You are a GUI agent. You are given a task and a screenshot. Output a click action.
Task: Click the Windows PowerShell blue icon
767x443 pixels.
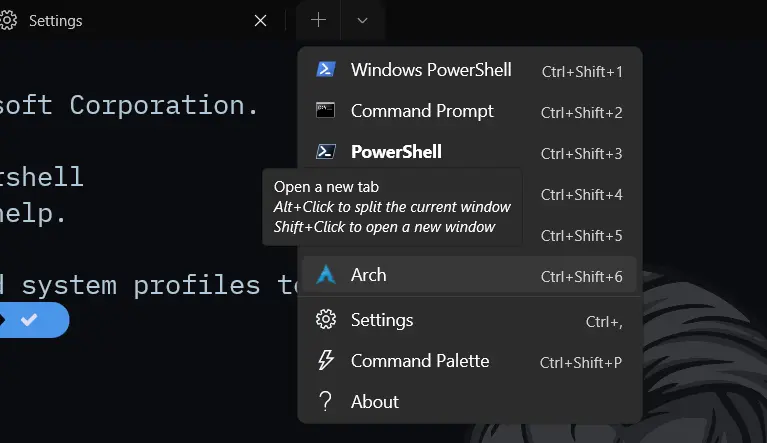[326, 69]
